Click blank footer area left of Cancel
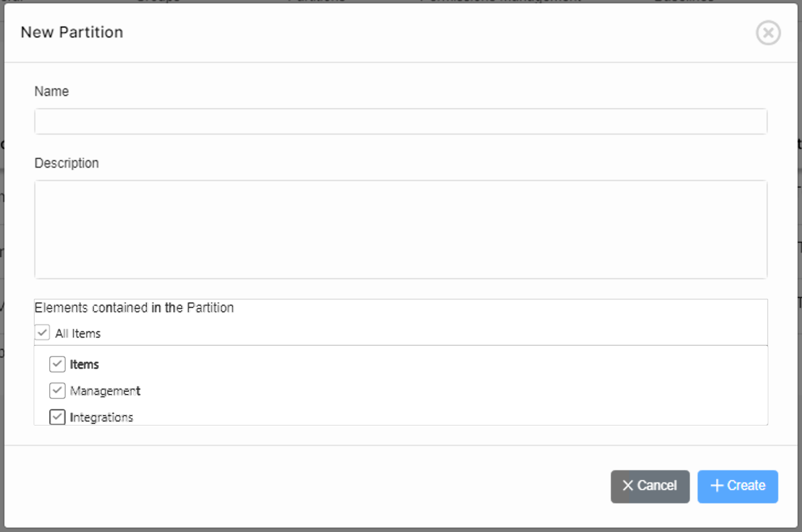Image resolution: width=802 pixels, height=532 pixels. coord(331,486)
